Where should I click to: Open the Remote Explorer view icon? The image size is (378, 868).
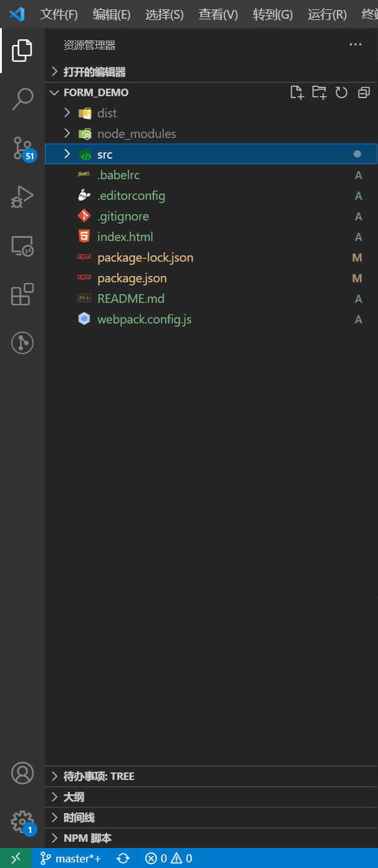22,245
